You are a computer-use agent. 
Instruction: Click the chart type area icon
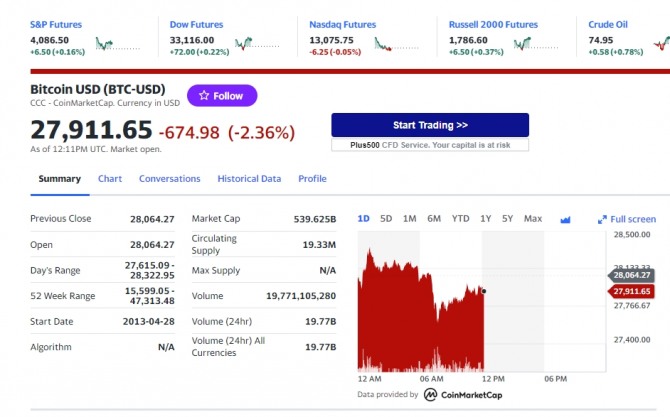click(x=565, y=220)
